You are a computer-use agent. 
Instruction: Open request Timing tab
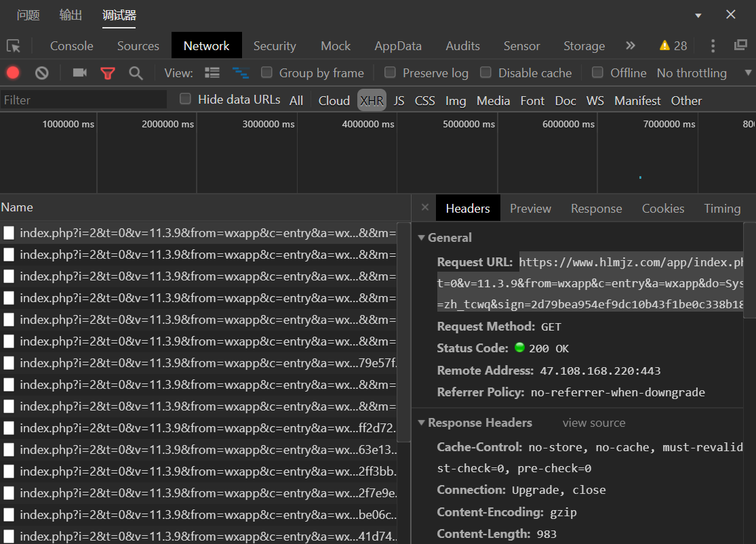722,208
